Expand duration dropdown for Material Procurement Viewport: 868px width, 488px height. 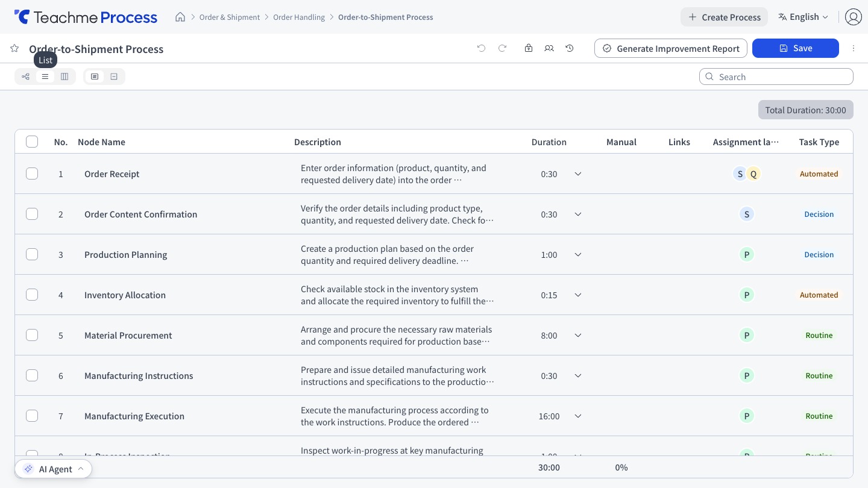pos(578,336)
